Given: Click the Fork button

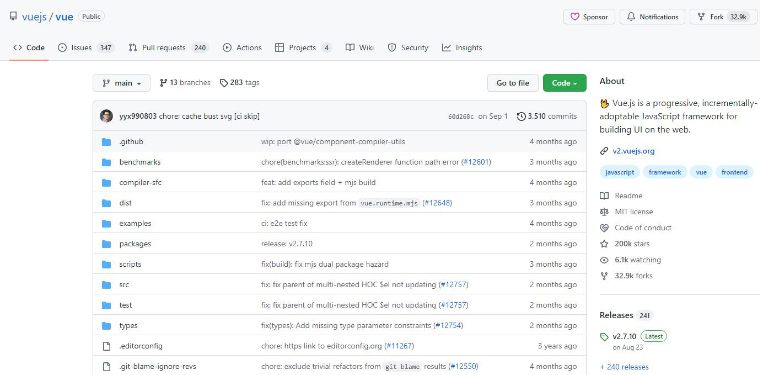Looking at the screenshot, I should (723, 17).
